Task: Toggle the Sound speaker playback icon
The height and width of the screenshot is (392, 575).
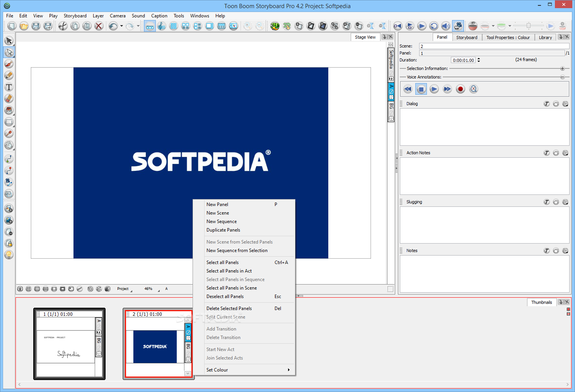Action: pos(446,26)
